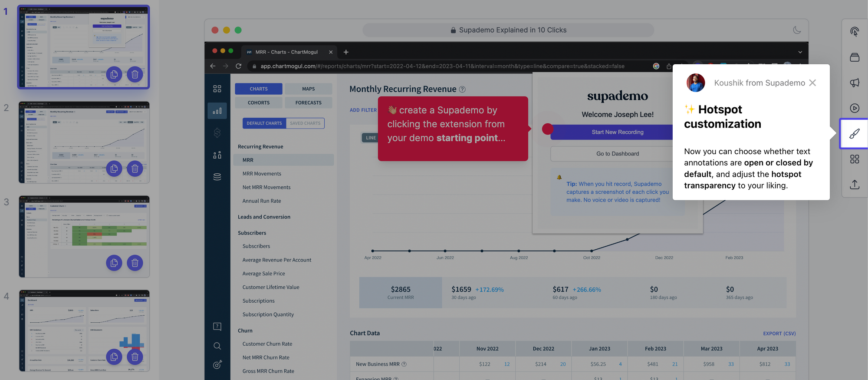Select Net MRR Movements in chart list
The width and height of the screenshot is (868, 380).
tap(266, 187)
